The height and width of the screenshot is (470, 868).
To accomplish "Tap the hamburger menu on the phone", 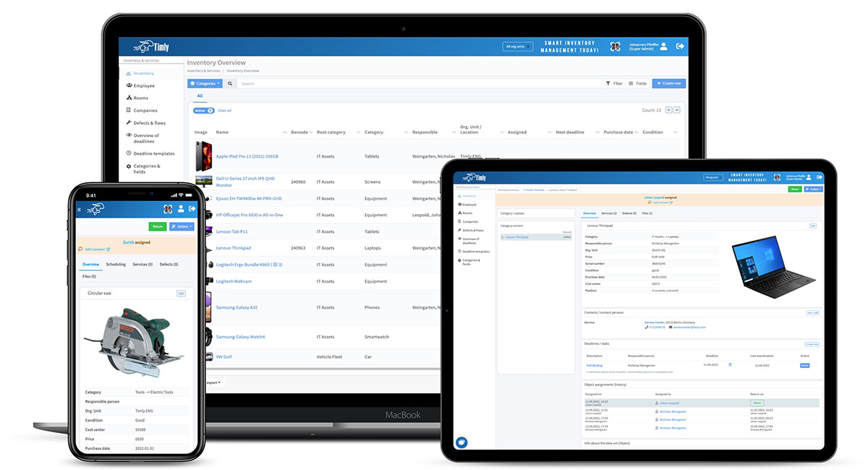I will point(79,210).
